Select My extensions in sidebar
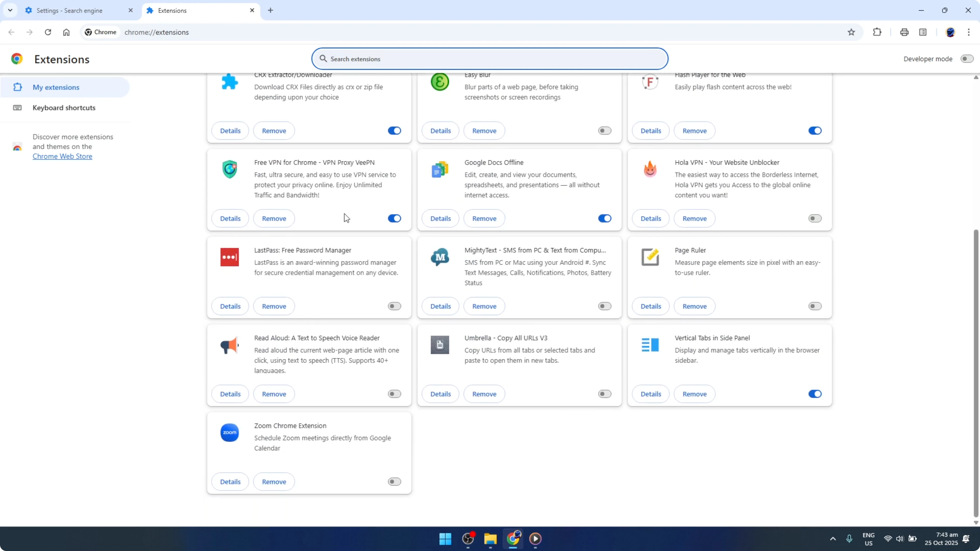The width and height of the screenshot is (980, 551). click(65, 88)
